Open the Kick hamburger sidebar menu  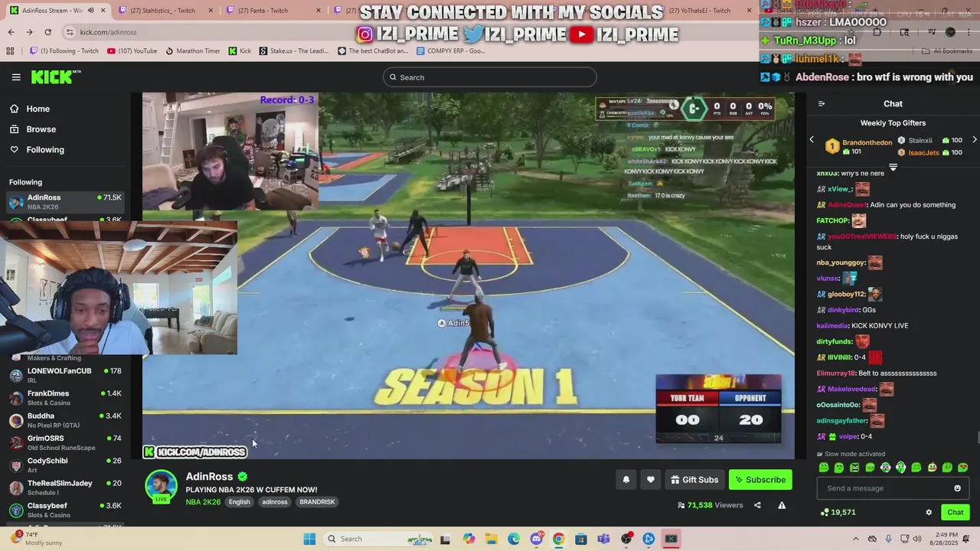[x=16, y=77]
